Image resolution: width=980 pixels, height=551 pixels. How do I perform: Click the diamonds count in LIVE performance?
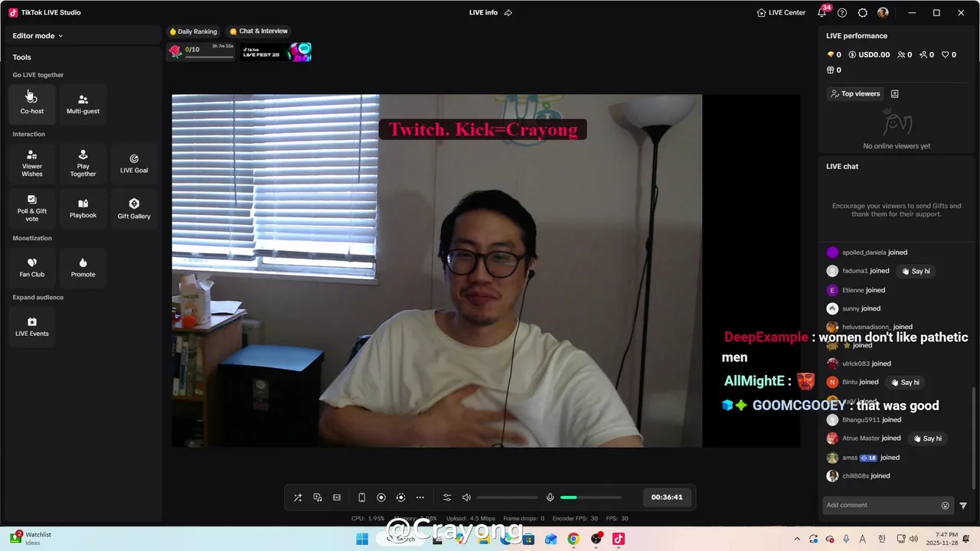click(x=834, y=55)
